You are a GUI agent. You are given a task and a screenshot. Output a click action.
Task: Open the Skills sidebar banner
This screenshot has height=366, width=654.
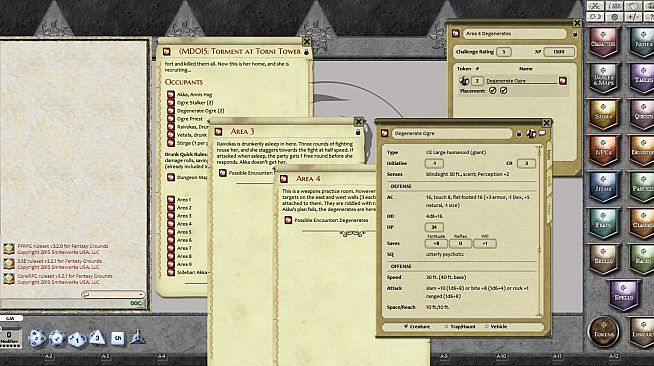click(x=603, y=259)
